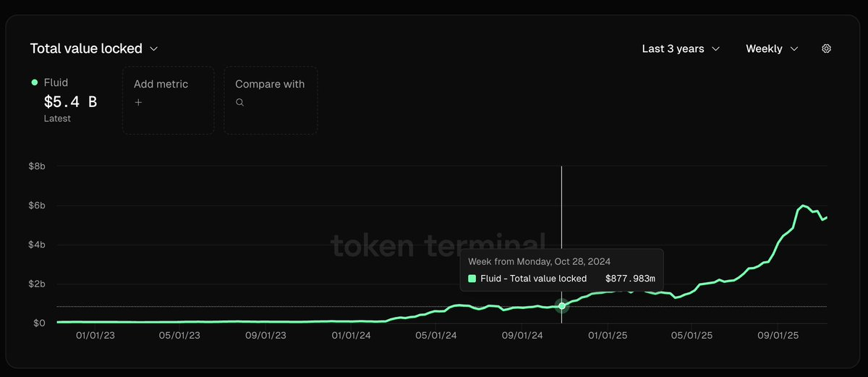Click the search icon under Compare with
The image size is (868, 377).
(239, 103)
